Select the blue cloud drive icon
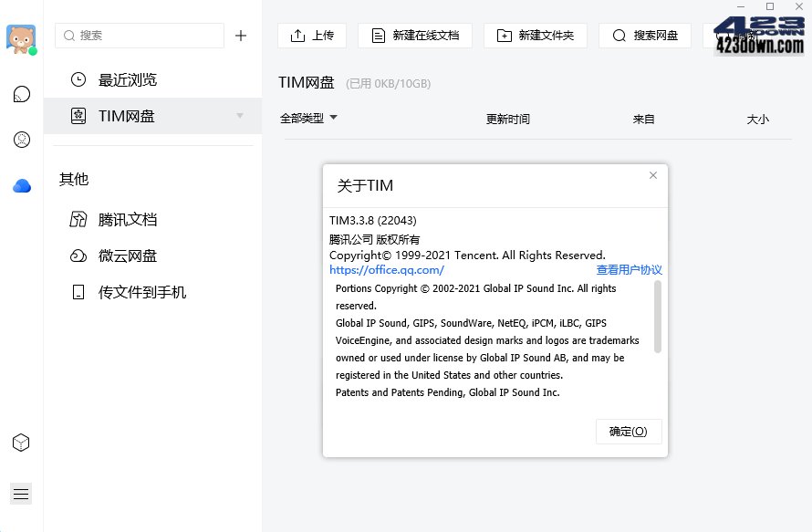 (21, 184)
